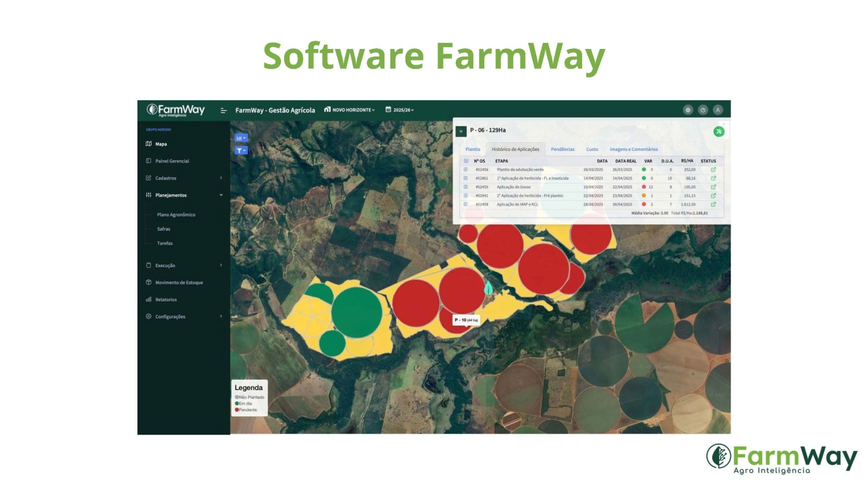Screen dimensions: 868x489
Task: Open status link for order #52456
Action: coord(713,170)
